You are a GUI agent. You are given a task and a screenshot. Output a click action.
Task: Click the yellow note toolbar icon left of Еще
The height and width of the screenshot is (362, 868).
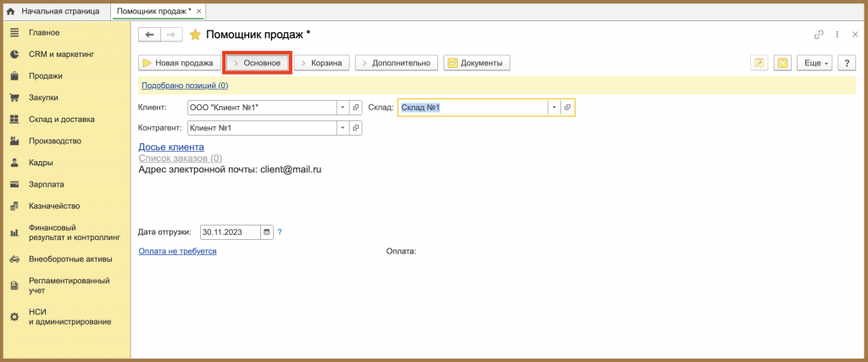point(759,63)
